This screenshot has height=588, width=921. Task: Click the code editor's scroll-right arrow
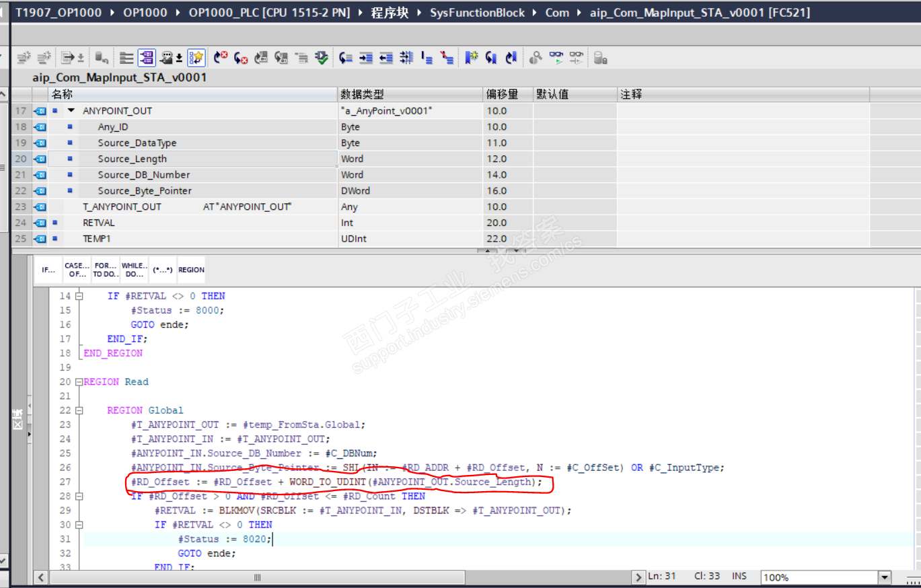(638, 577)
